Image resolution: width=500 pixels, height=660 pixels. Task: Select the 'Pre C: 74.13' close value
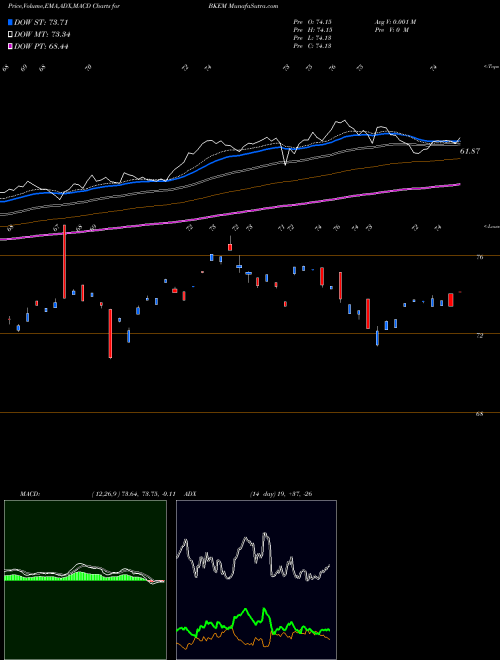tap(312, 46)
